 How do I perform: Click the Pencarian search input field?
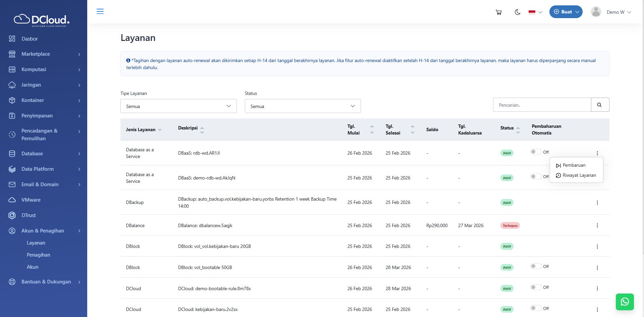(542, 105)
